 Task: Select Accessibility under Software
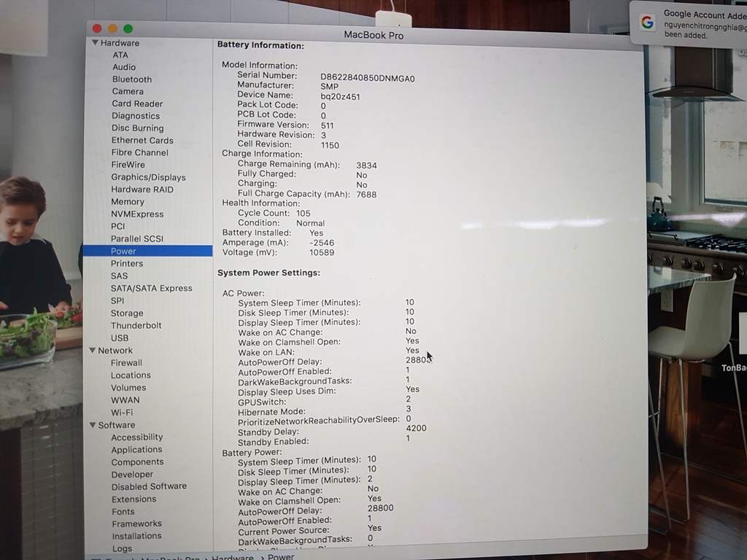point(137,437)
